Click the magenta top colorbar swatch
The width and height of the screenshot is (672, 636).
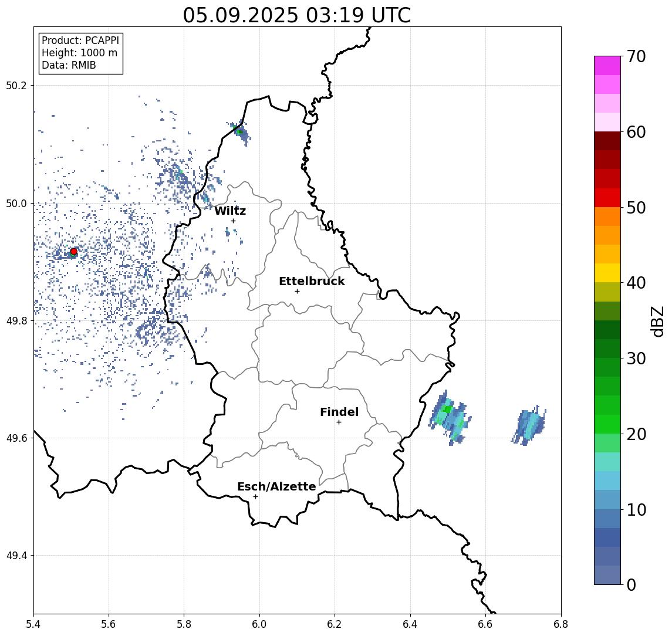click(x=607, y=66)
